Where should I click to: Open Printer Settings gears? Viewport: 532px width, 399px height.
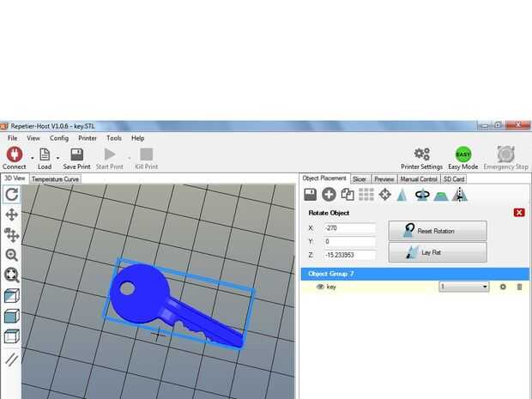pos(422,154)
